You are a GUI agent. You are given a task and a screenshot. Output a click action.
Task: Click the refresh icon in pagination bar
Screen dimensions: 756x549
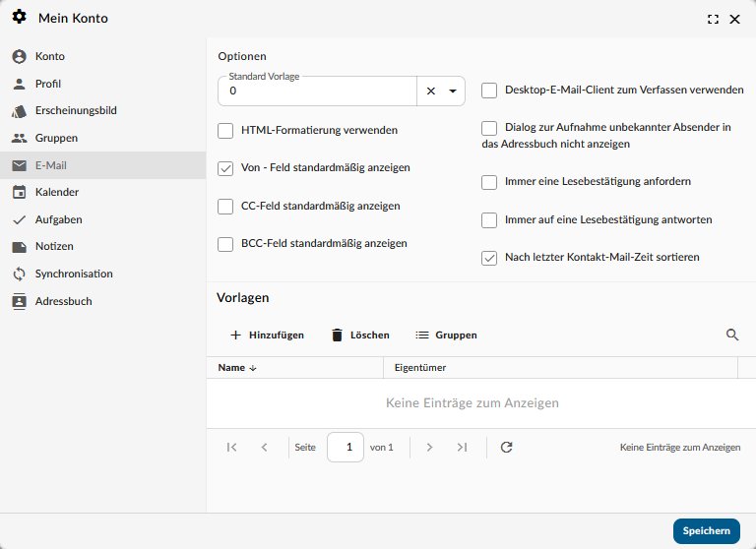click(507, 447)
